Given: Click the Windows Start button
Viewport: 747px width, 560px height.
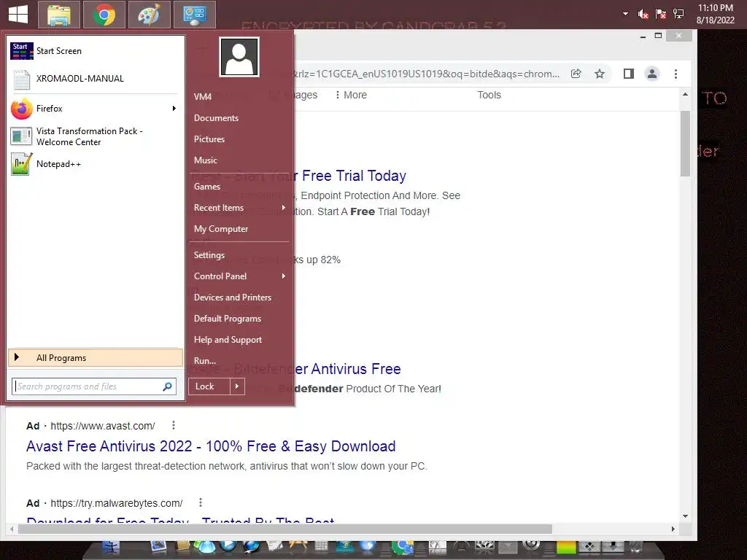Looking at the screenshot, I should coord(18,14).
